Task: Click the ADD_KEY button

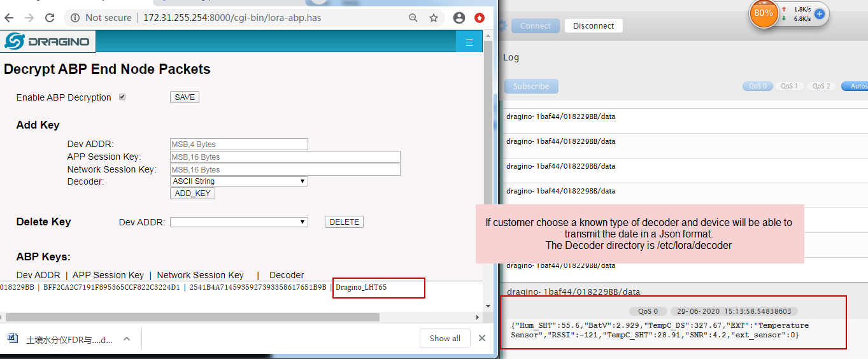Action: point(192,194)
